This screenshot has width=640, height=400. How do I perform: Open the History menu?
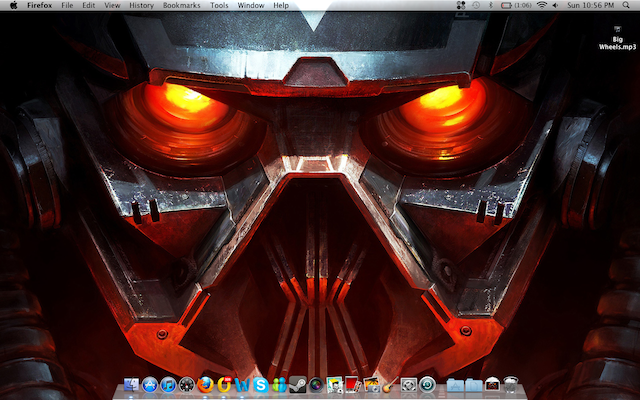pyautogui.click(x=141, y=5)
